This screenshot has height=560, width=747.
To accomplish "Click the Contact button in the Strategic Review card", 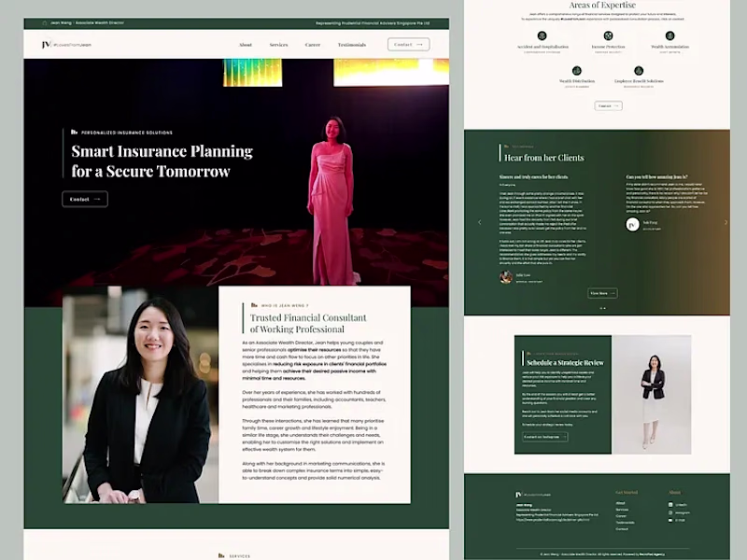I will click(545, 437).
